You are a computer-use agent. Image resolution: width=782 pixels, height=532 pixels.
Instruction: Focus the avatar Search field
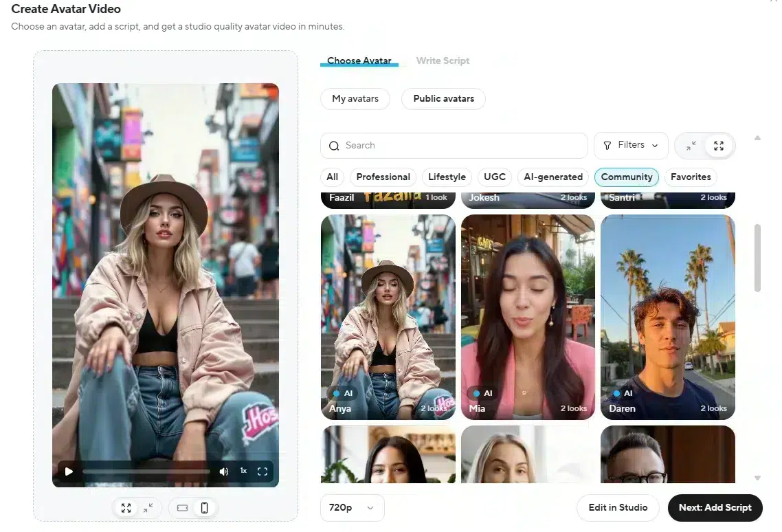click(454, 145)
